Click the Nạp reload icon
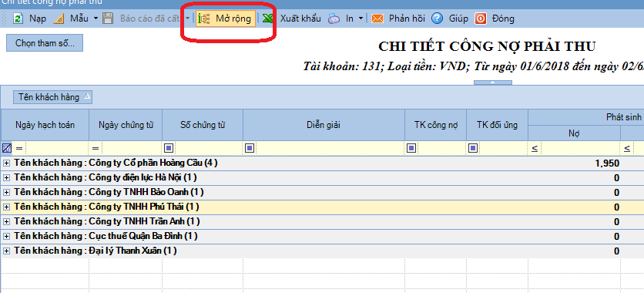Image resolution: width=644 pixels, height=293 pixels. (x=18, y=19)
